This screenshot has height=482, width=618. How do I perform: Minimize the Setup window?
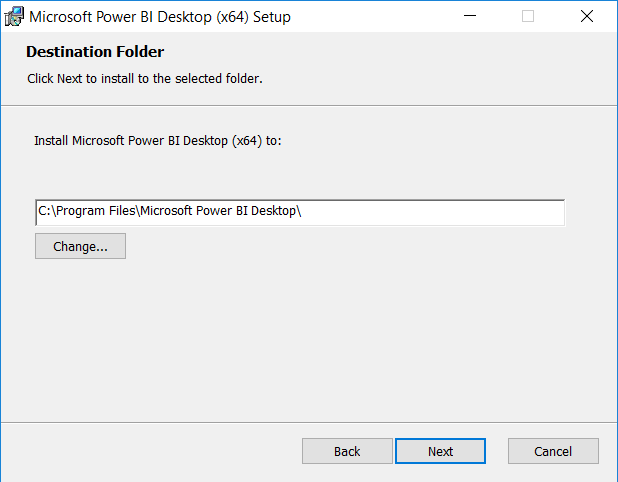[x=470, y=16]
